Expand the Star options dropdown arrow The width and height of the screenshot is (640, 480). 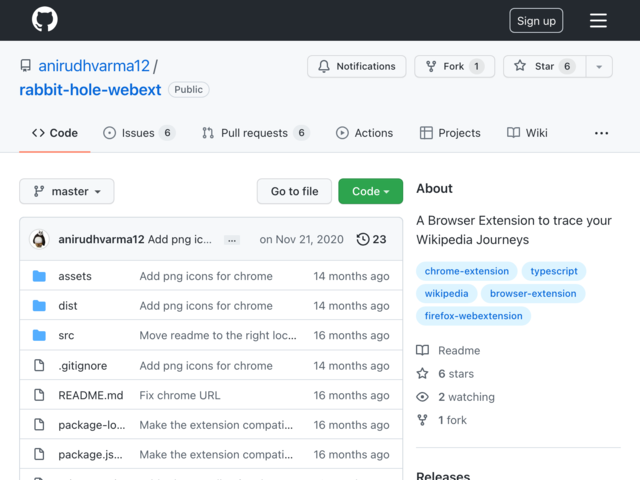[599, 67]
